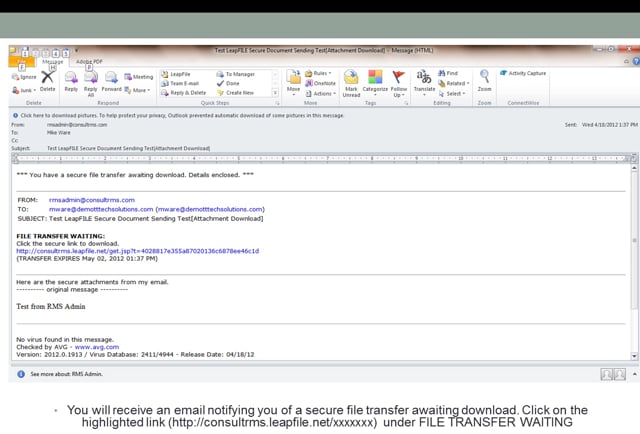Run the To Manager quick step
The image size is (640, 434).
(236, 74)
